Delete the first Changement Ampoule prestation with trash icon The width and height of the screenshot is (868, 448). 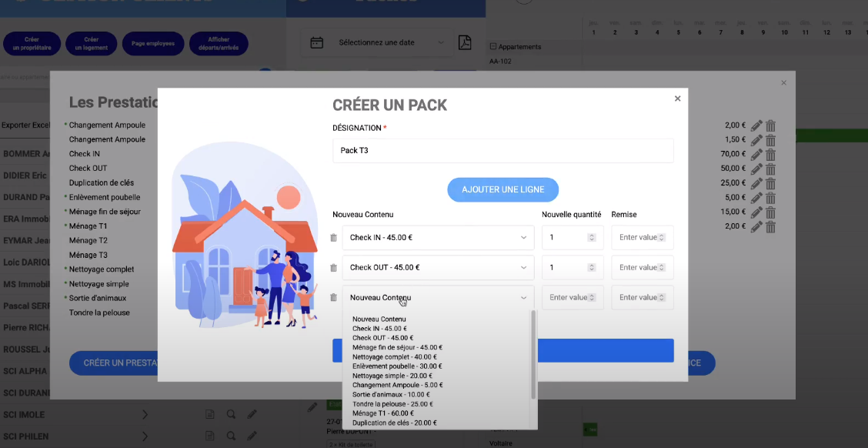[x=770, y=125]
